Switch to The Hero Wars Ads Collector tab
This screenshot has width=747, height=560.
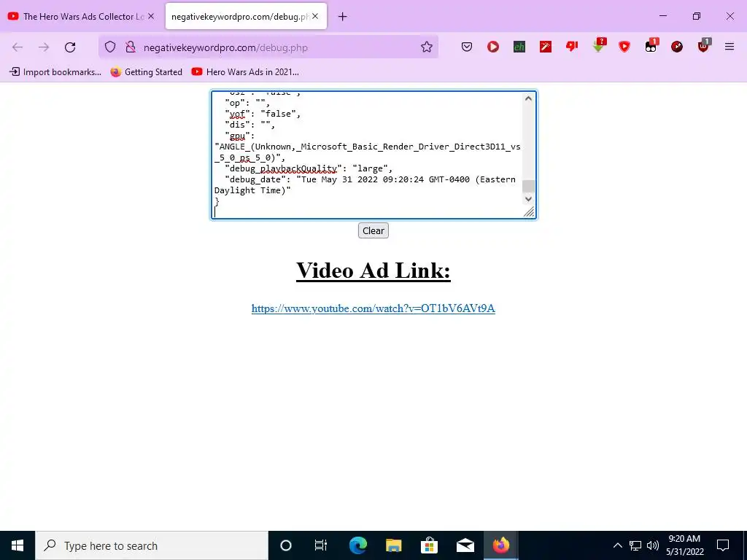82,16
